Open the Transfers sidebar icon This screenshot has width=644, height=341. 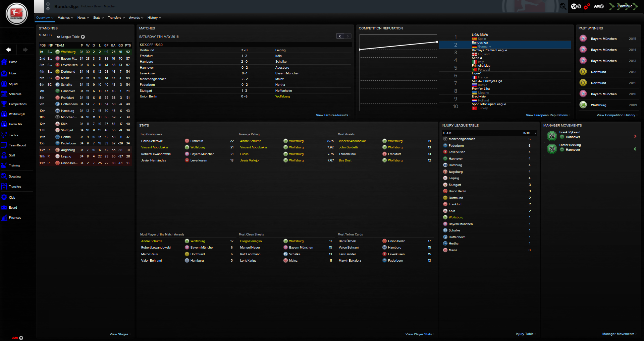point(4,186)
